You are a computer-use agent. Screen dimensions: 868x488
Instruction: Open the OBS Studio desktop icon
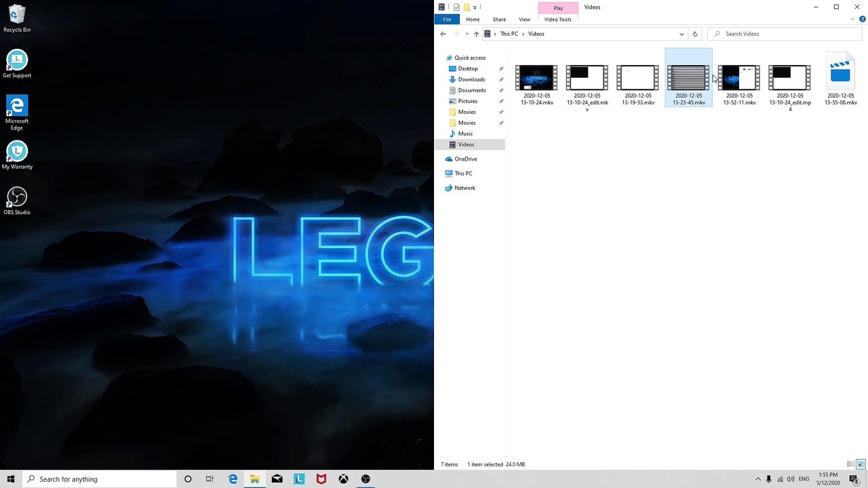pyautogui.click(x=17, y=201)
